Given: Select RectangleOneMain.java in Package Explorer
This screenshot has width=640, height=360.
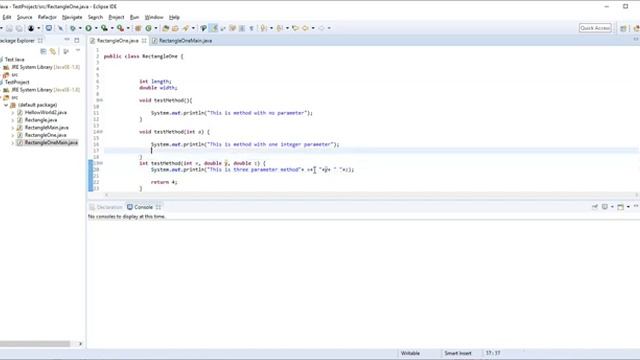Looking at the screenshot, I should (x=51, y=142).
